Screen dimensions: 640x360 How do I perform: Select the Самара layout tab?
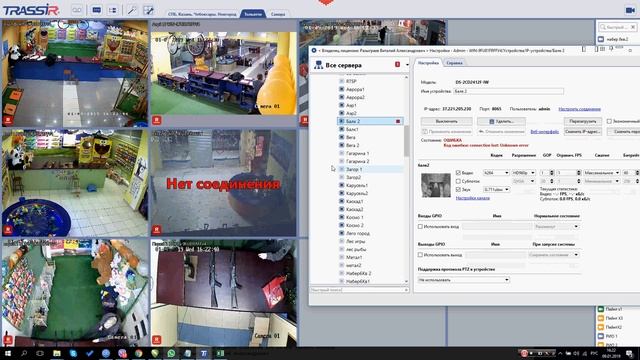click(278, 14)
